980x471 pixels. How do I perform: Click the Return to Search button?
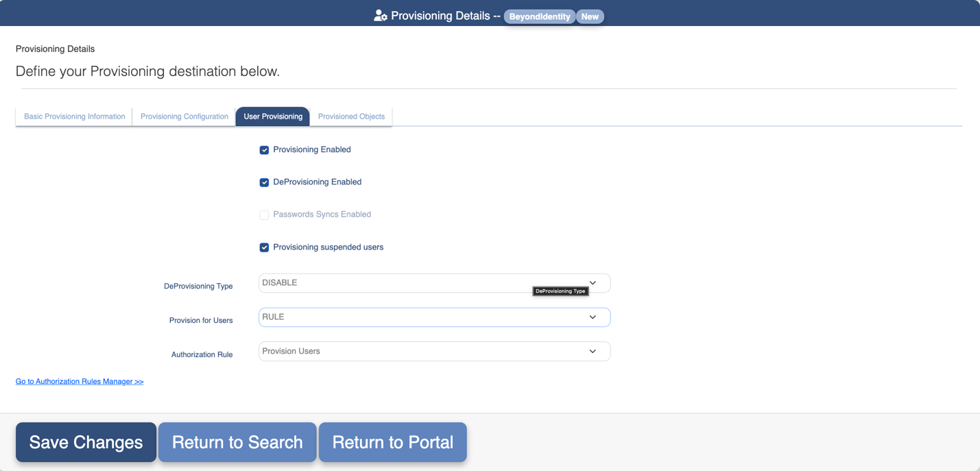tap(237, 442)
